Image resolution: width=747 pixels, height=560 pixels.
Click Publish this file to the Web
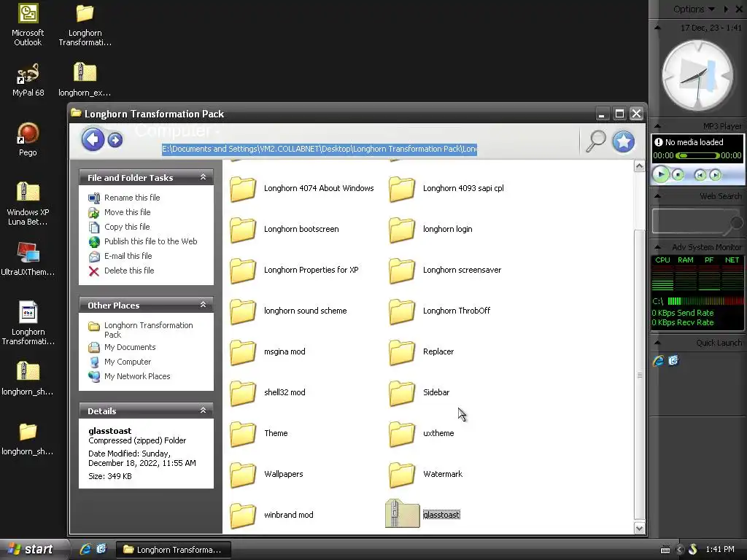150,241
